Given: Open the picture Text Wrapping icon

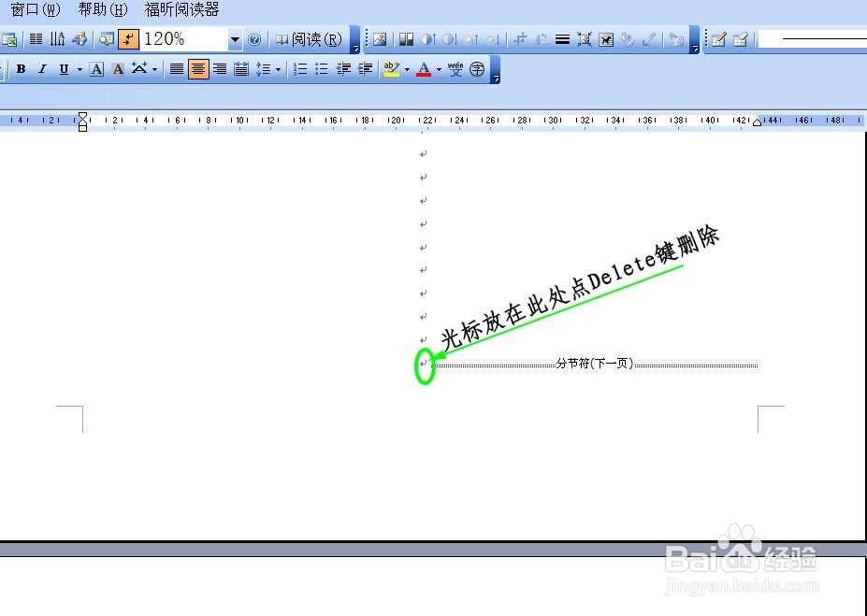Looking at the screenshot, I should point(606,39).
